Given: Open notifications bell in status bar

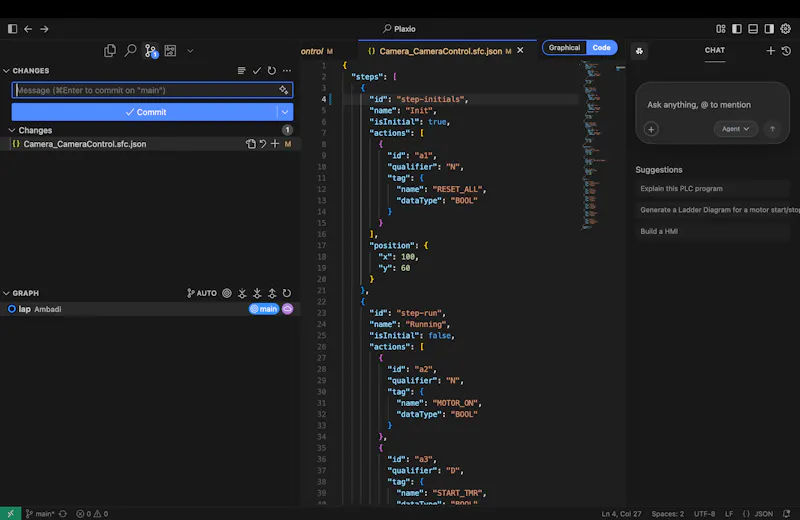Looking at the screenshot, I should click(786, 514).
